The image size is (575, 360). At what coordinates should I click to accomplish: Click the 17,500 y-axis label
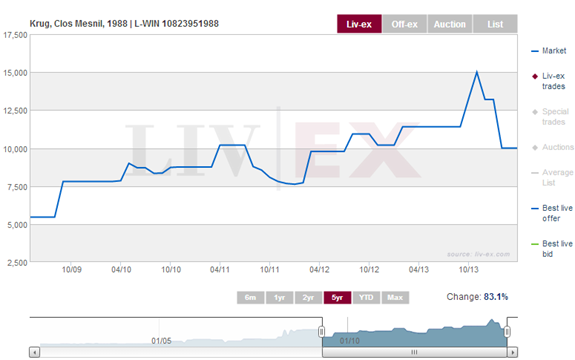15,35
